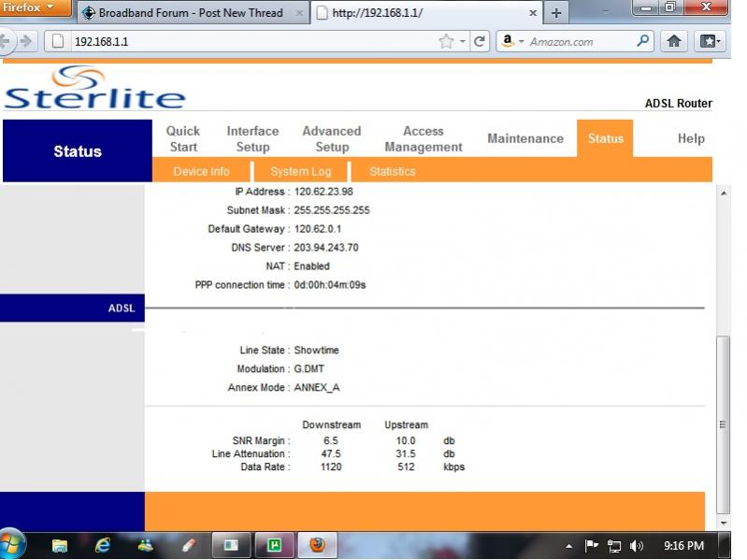Go forward with the browser arrow

pos(26,41)
